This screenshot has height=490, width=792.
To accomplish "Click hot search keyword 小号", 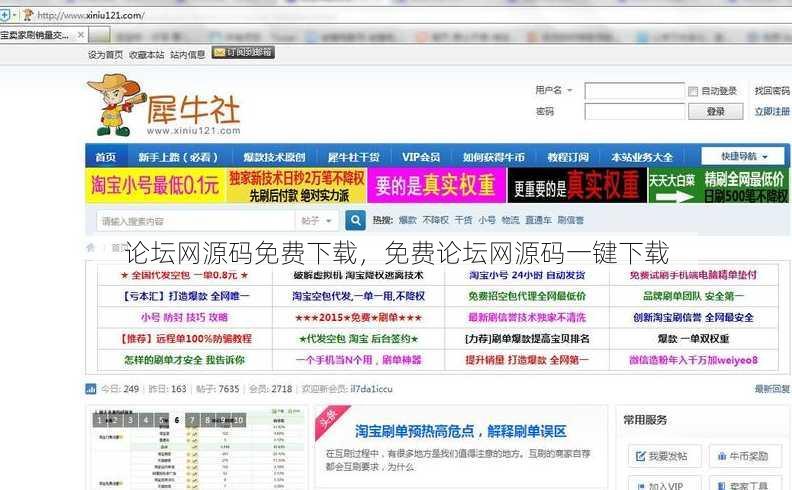I will pyautogui.click(x=487, y=220).
